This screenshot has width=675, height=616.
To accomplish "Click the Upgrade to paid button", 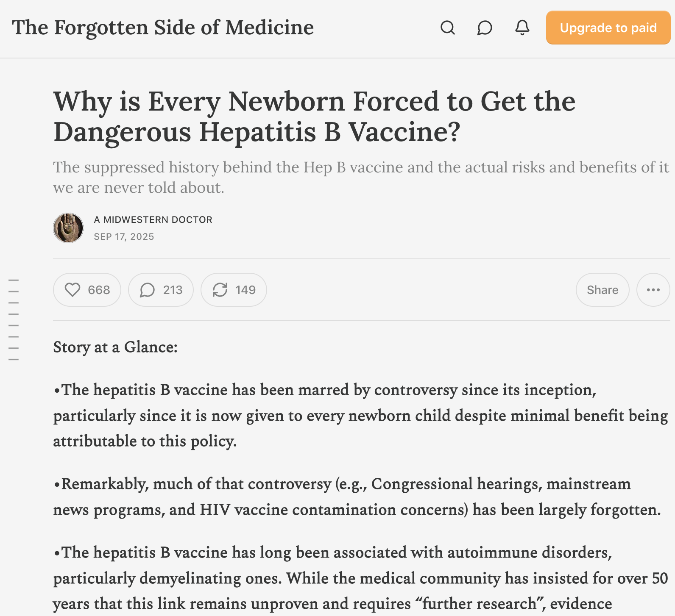I will (x=608, y=28).
